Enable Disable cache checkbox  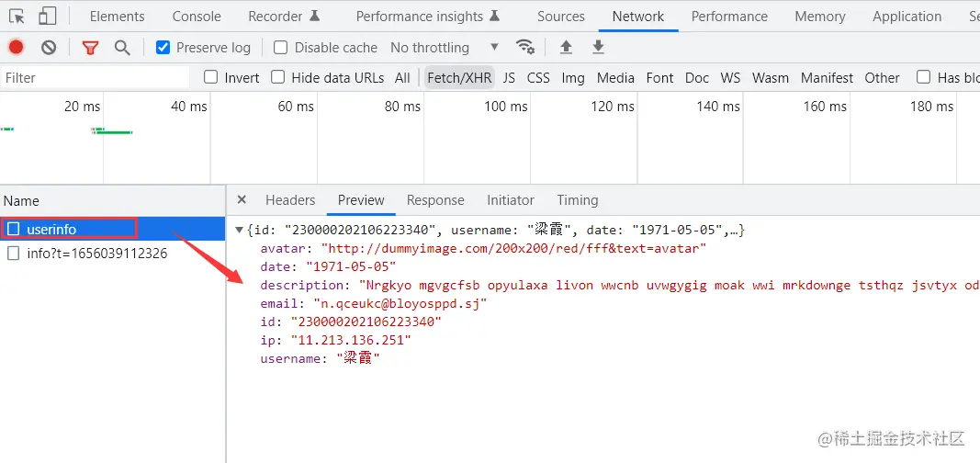(281, 48)
